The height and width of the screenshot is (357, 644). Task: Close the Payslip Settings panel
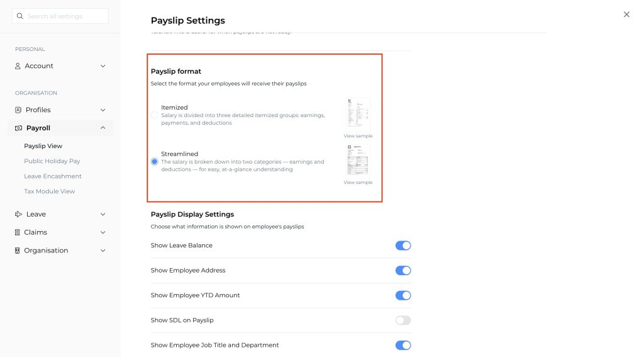pos(626,14)
